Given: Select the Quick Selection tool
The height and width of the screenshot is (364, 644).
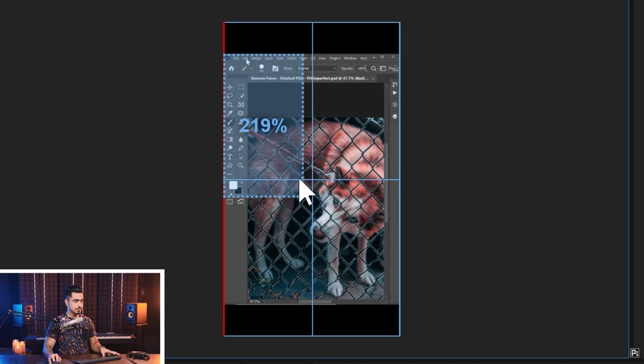Looking at the screenshot, I should [x=241, y=96].
